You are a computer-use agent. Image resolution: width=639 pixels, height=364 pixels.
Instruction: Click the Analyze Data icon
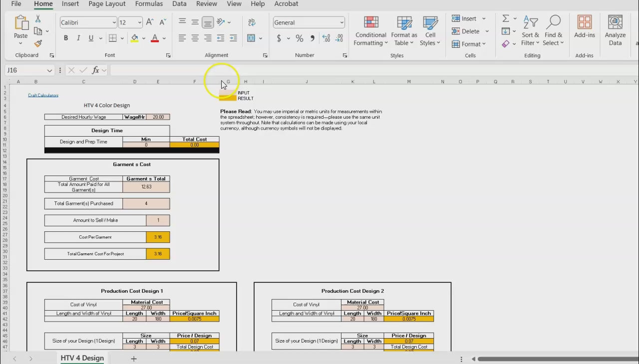[615, 31]
